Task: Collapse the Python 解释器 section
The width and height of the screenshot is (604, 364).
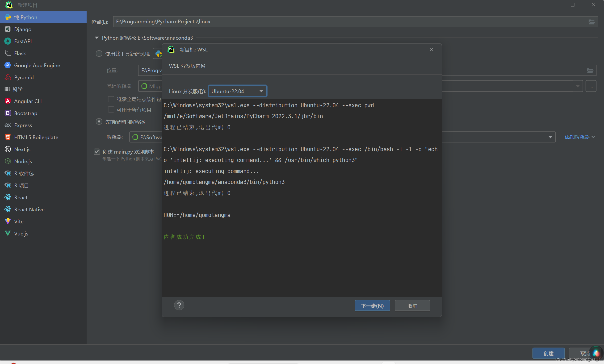Action: click(x=96, y=38)
